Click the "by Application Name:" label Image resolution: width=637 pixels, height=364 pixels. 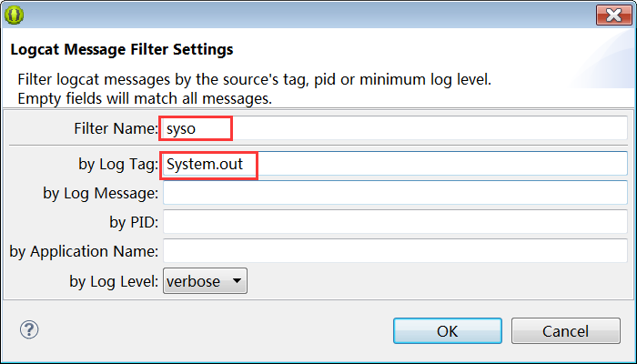click(84, 251)
